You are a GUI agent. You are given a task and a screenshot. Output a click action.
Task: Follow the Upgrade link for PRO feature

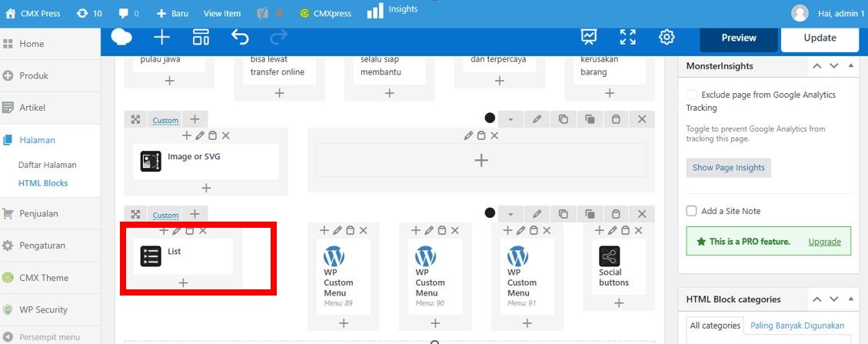point(824,242)
